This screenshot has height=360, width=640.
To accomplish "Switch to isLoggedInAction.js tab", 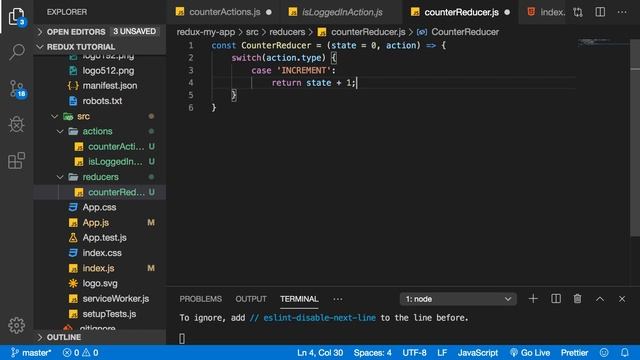I will tap(342, 12).
